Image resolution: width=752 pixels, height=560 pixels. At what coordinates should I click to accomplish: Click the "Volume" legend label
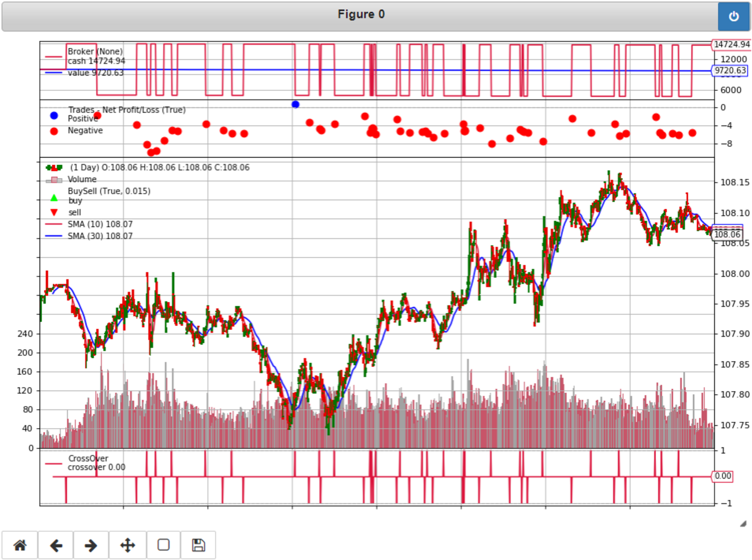point(82,179)
